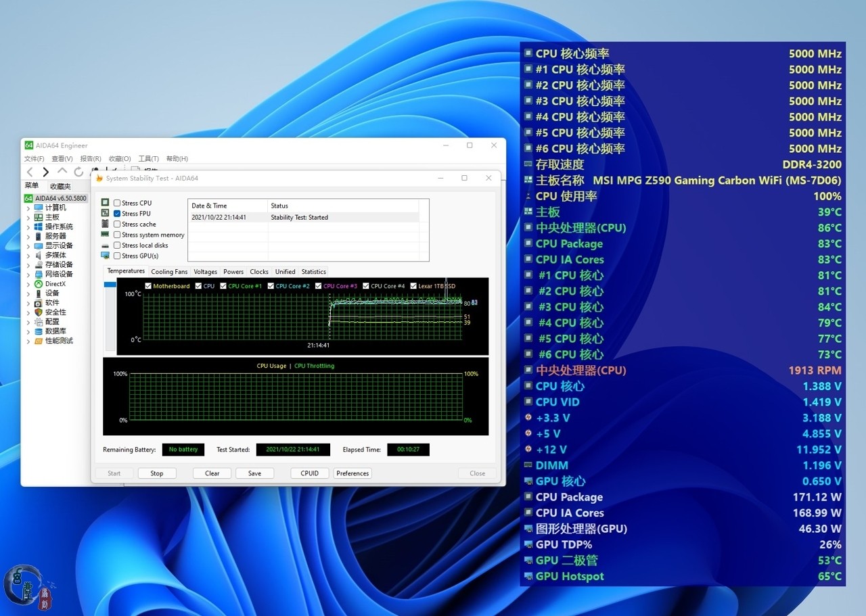Open the 文件(F) menu
This screenshot has height=616, width=866.
[35, 159]
